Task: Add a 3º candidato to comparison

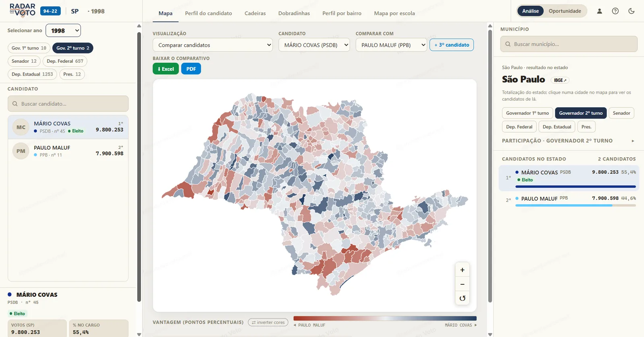Action: click(452, 45)
